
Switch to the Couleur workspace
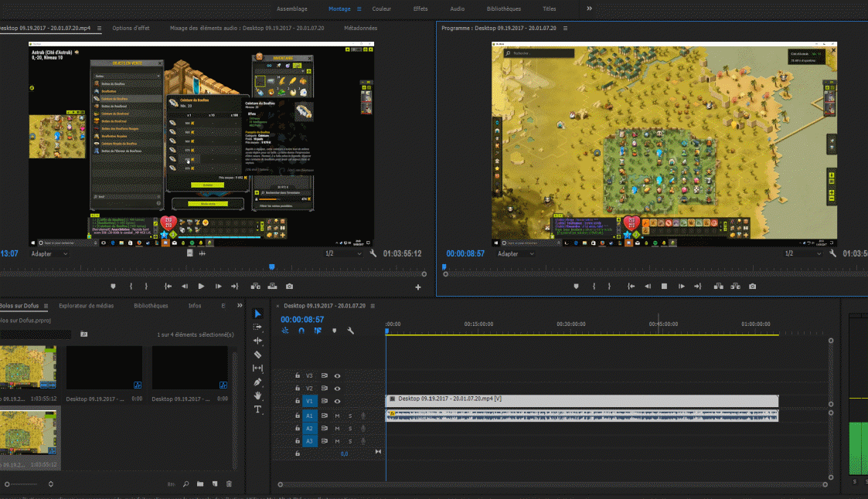(381, 8)
